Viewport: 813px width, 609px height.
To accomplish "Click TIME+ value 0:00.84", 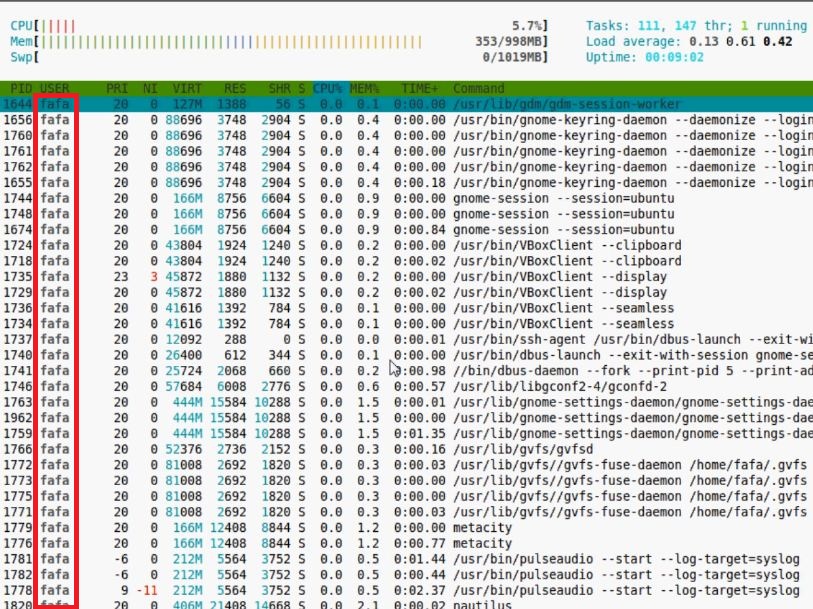I will [x=419, y=230].
